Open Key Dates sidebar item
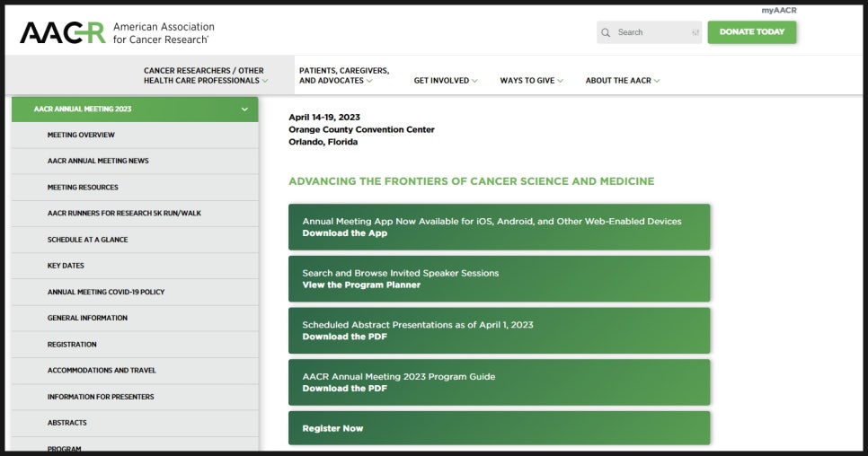Viewport: 868px width, 456px height. tap(135, 266)
